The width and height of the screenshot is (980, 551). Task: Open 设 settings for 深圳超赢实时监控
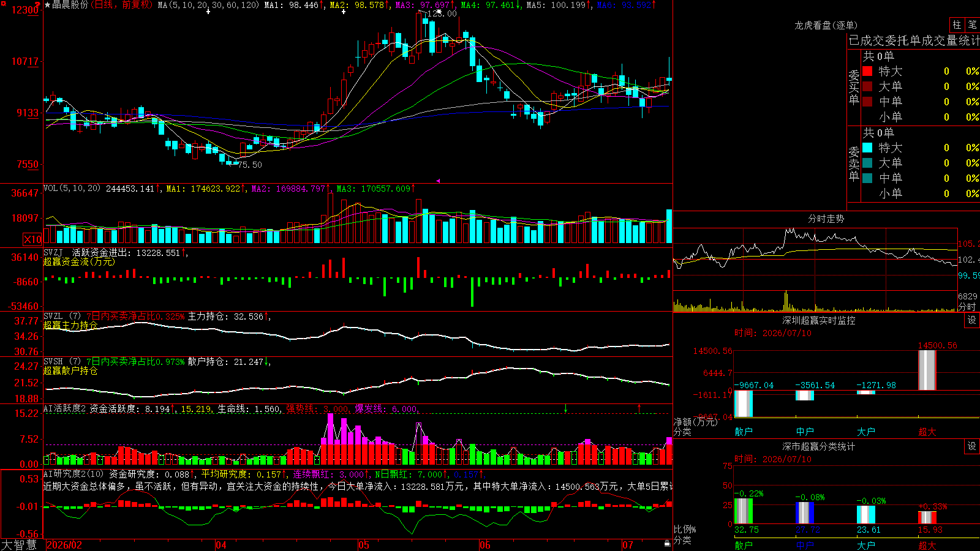click(x=972, y=321)
